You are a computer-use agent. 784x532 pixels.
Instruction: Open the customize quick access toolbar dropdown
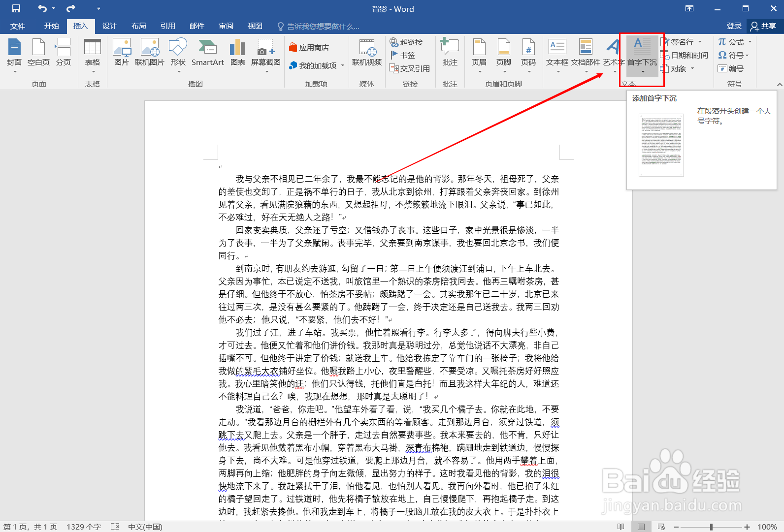pyautogui.click(x=98, y=8)
